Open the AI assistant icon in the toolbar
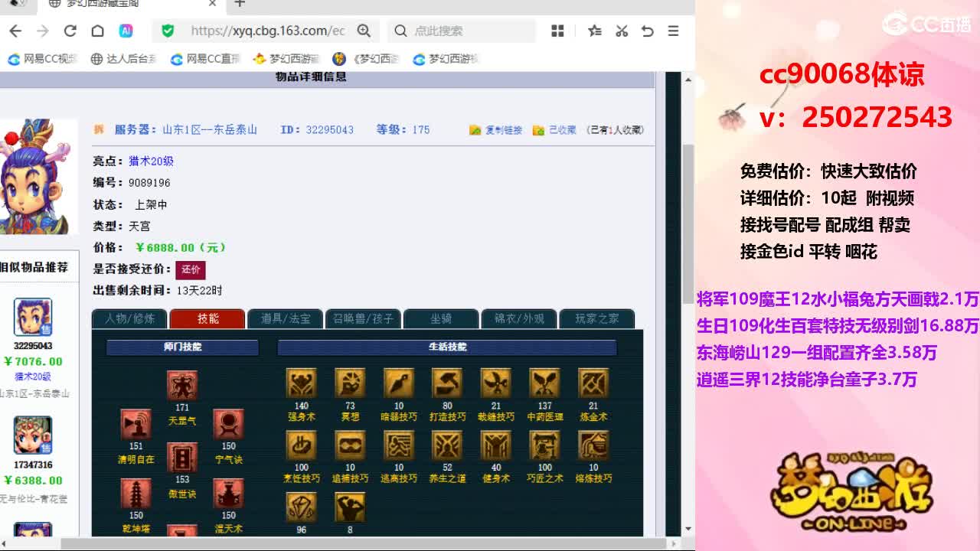The height and width of the screenshot is (551, 980). [x=126, y=31]
